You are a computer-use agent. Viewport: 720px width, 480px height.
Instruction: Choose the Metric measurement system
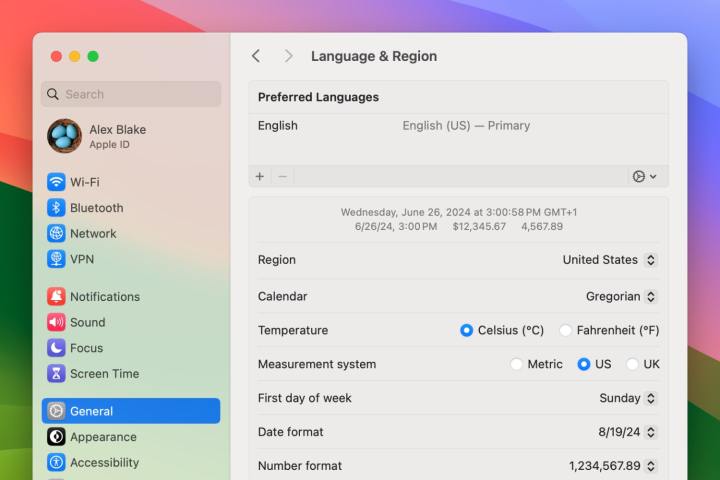coord(516,364)
